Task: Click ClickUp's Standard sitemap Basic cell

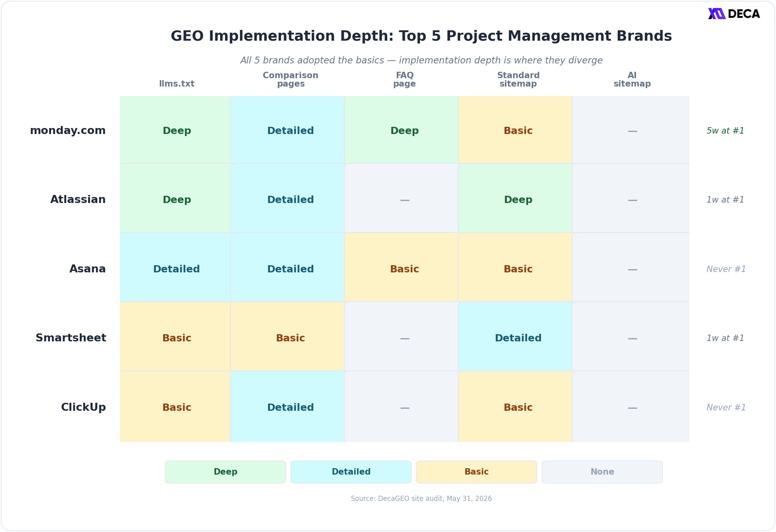Action: click(516, 406)
